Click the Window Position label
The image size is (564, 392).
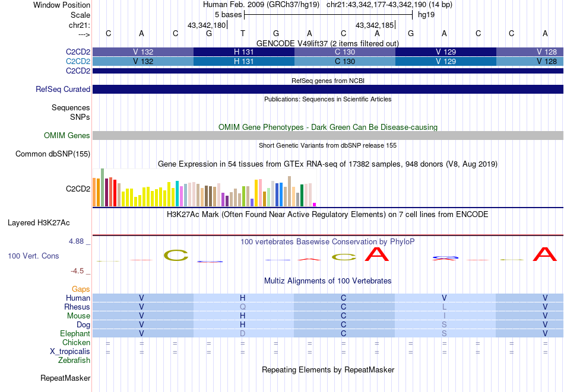tap(62, 5)
